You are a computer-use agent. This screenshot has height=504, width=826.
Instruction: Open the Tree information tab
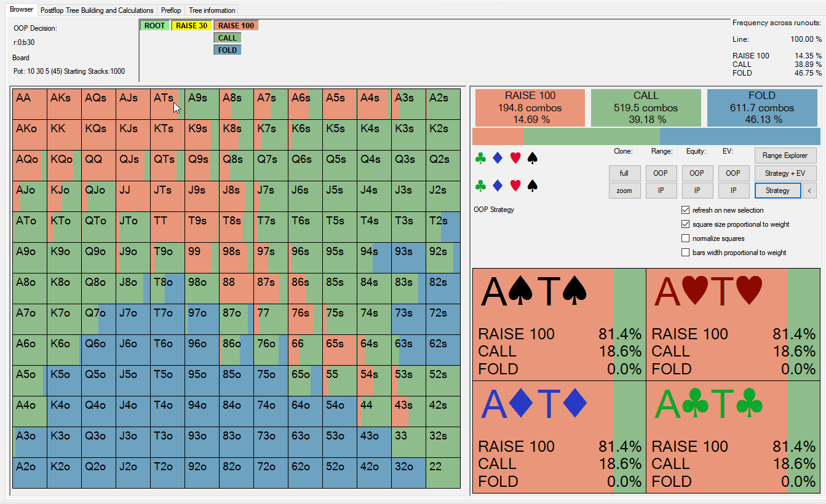click(212, 10)
